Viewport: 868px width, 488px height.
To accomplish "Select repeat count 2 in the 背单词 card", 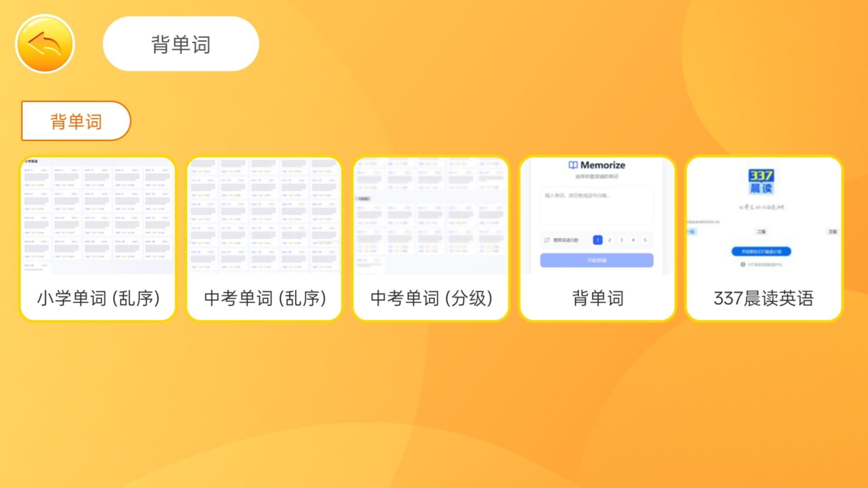I will (x=609, y=240).
